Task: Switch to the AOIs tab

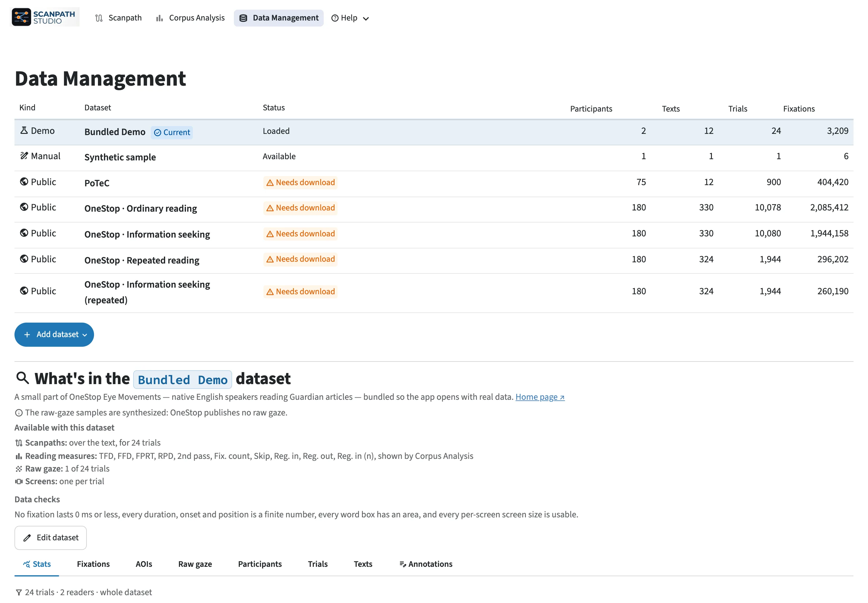Action: [144, 564]
